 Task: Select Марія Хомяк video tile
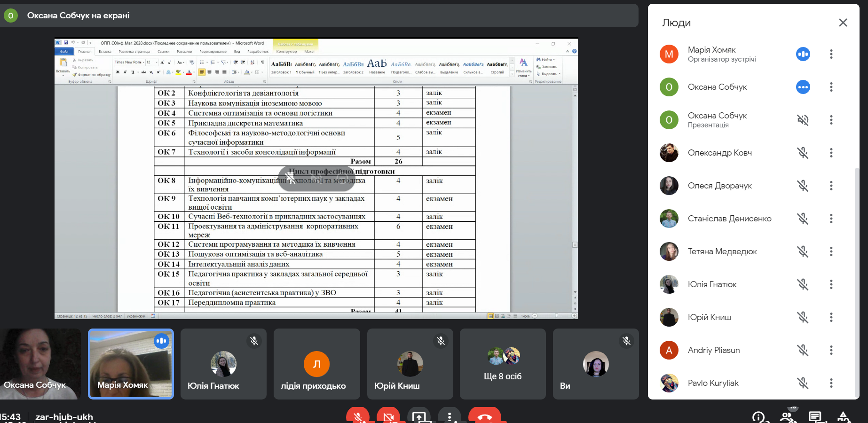click(131, 364)
